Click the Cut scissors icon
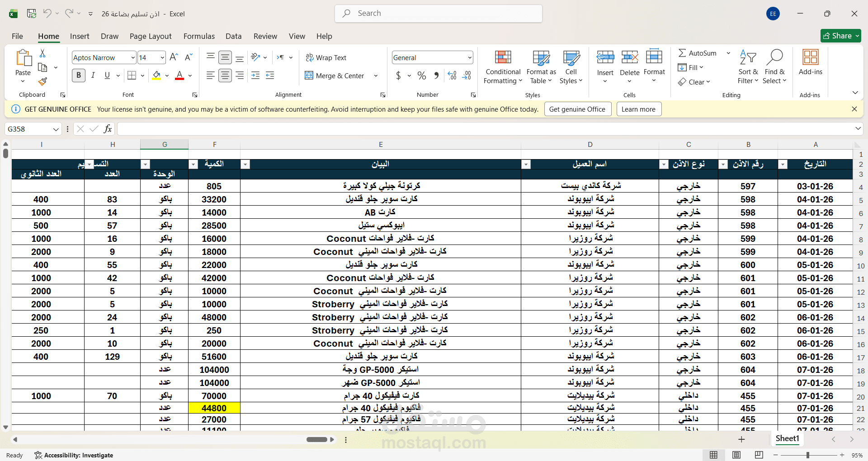Screen dimensions: 868x461 coord(42,53)
